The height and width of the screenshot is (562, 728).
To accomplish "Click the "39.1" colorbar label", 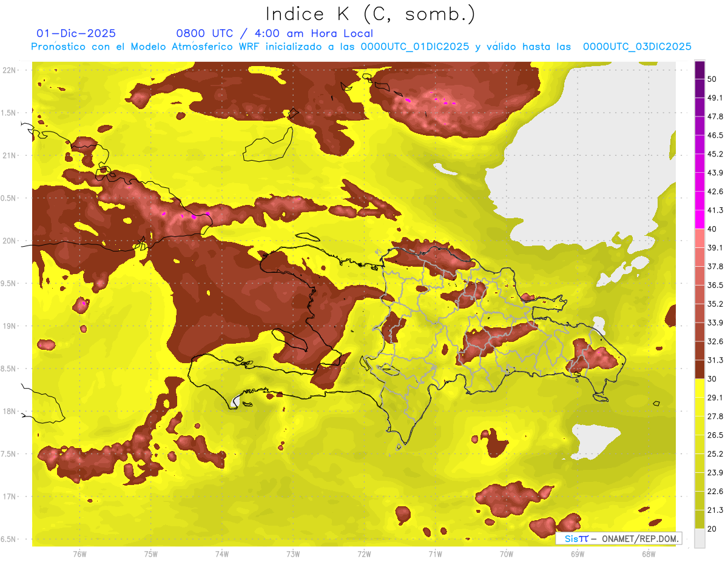I will 715,248.
